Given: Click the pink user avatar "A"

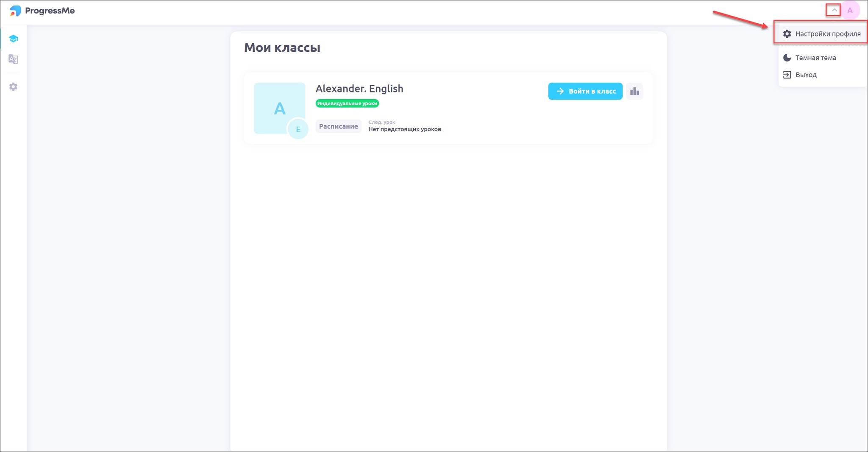Looking at the screenshot, I should pos(850,11).
